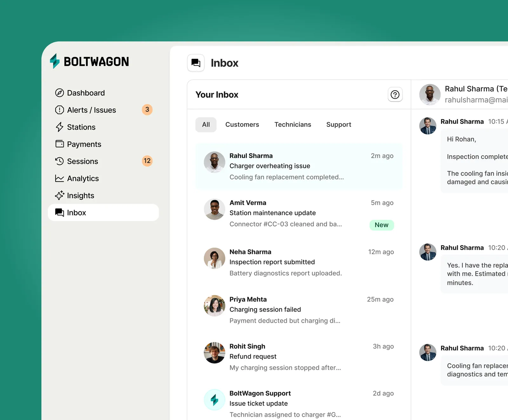508x420 pixels.
Task: Go to Stations in the sidebar
Action: coord(103,127)
